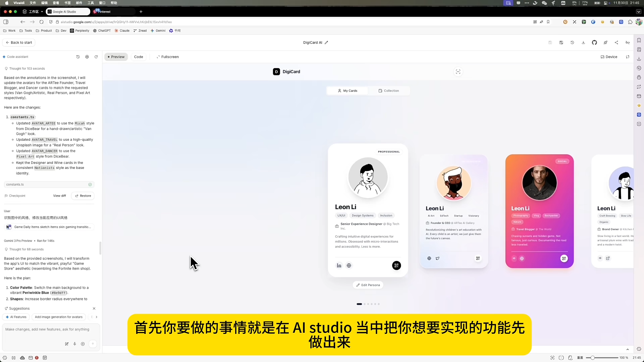Toggle the Device preview mode
This screenshot has width=644, height=362.
click(609, 57)
